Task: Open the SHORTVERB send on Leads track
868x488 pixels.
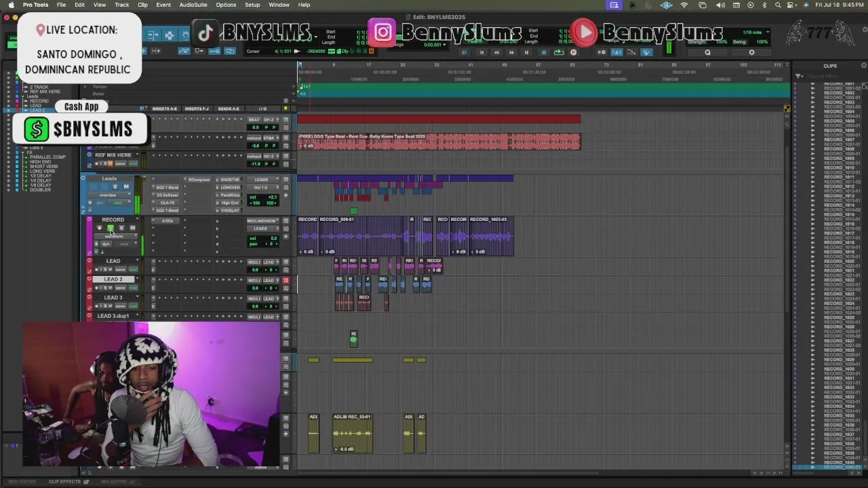Action: 229,180
